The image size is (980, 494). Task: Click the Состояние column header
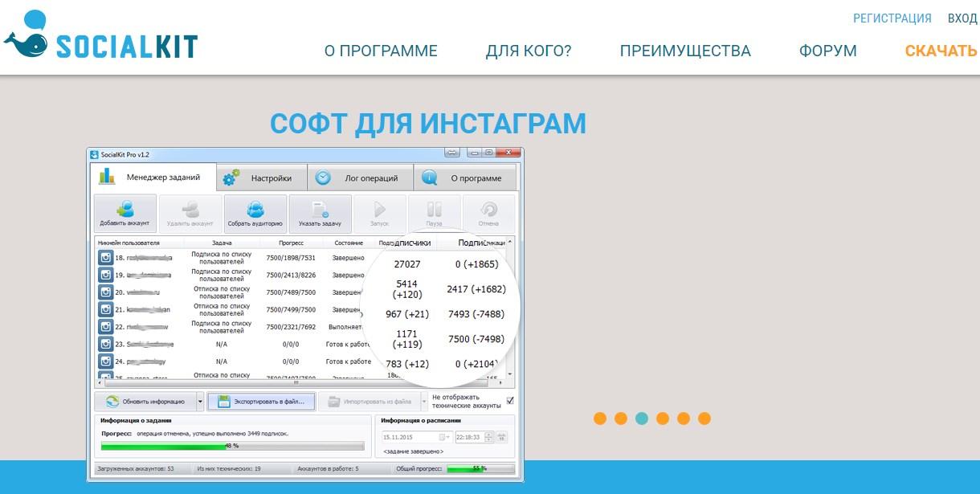(349, 242)
